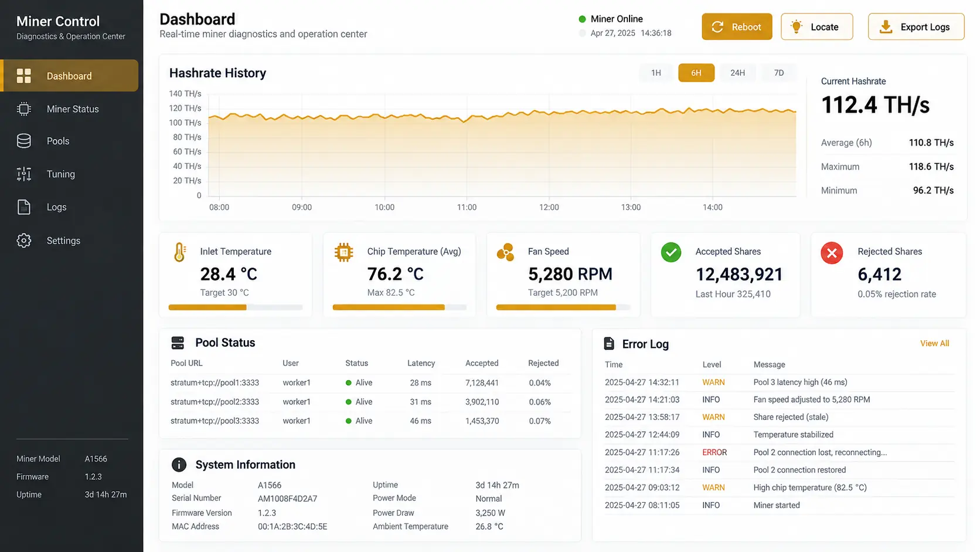Click the Pools database icon
980x552 pixels.
tap(24, 141)
